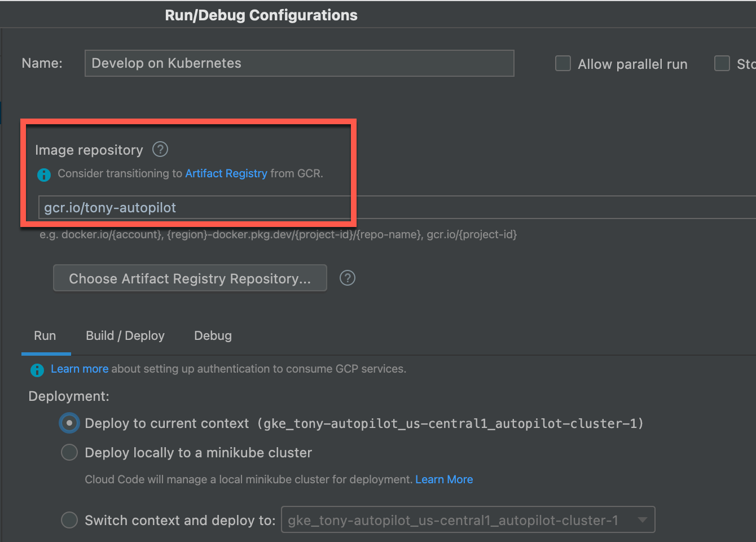Click the info icon beside Artifact Registry notice

click(44, 174)
